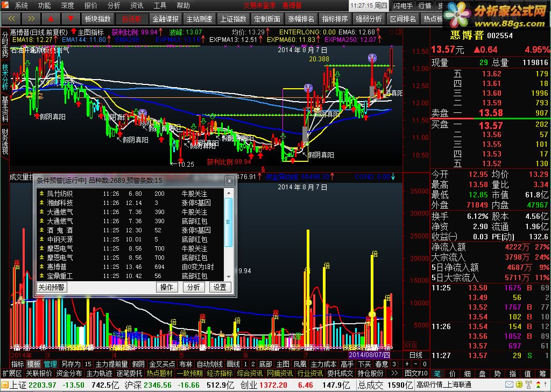Image resolution: width=551 pixels, height=392 pixels.
Task: Click the 金融谍报 toolbar button
Action: tap(166, 19)
